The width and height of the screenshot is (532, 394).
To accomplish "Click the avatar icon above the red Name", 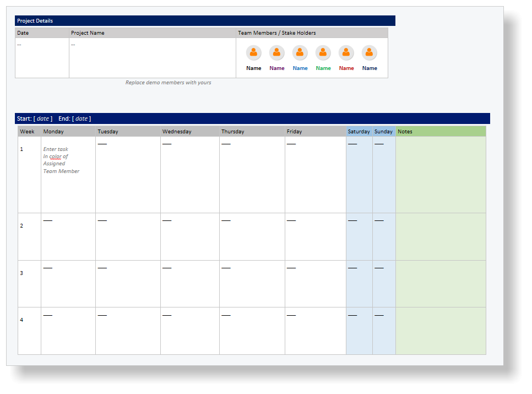I will point(346,53).
